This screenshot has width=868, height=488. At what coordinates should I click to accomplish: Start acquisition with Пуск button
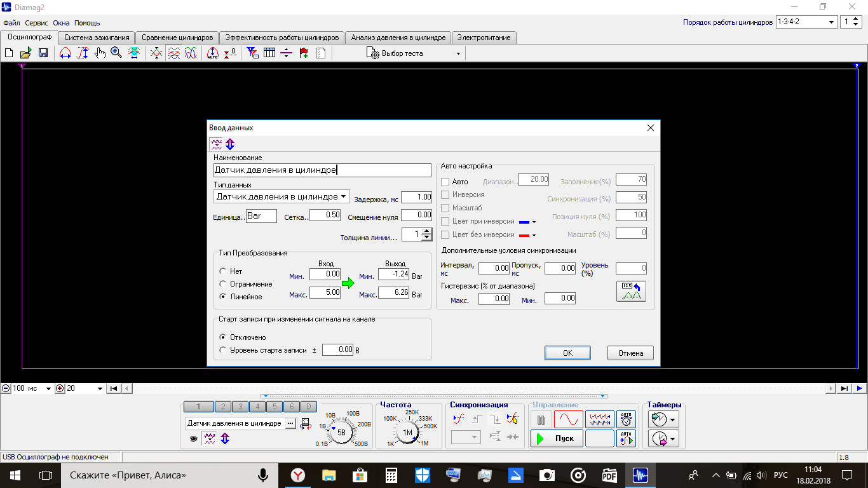[557, 438]
